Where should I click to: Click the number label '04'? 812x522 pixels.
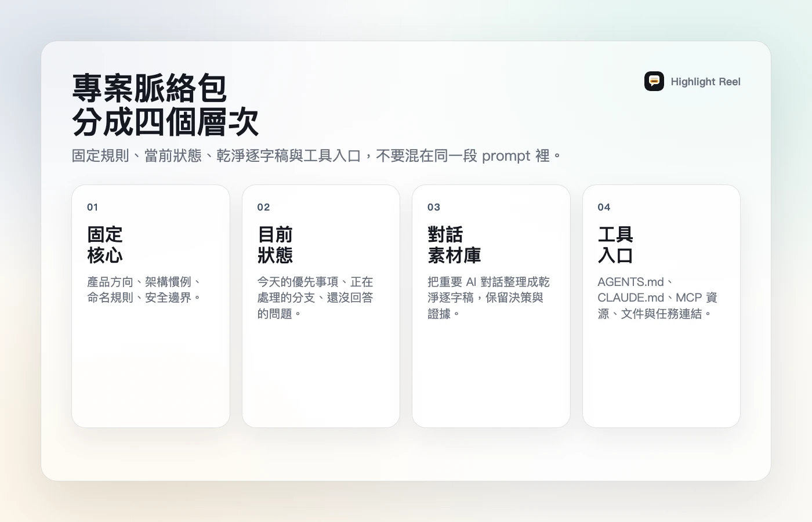pos(604,207)
